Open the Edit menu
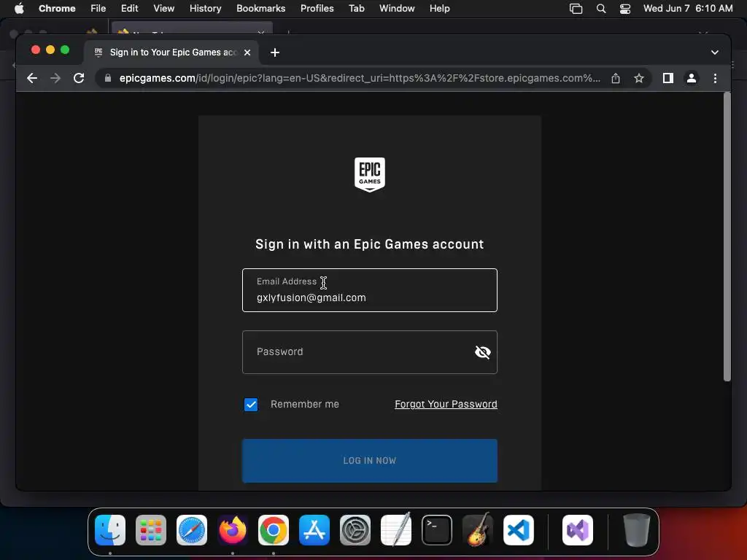The width and height of the screenshot is (747, 560). tap(129, 9)
